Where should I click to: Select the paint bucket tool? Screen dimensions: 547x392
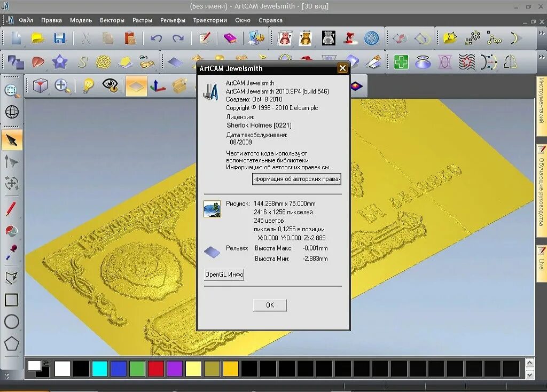click(12, 231)
